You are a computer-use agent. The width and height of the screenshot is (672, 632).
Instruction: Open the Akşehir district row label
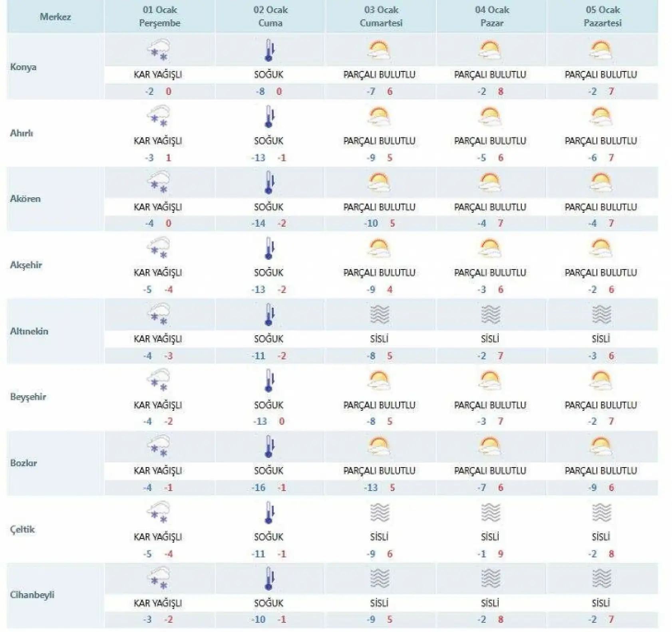click(26, 265)
